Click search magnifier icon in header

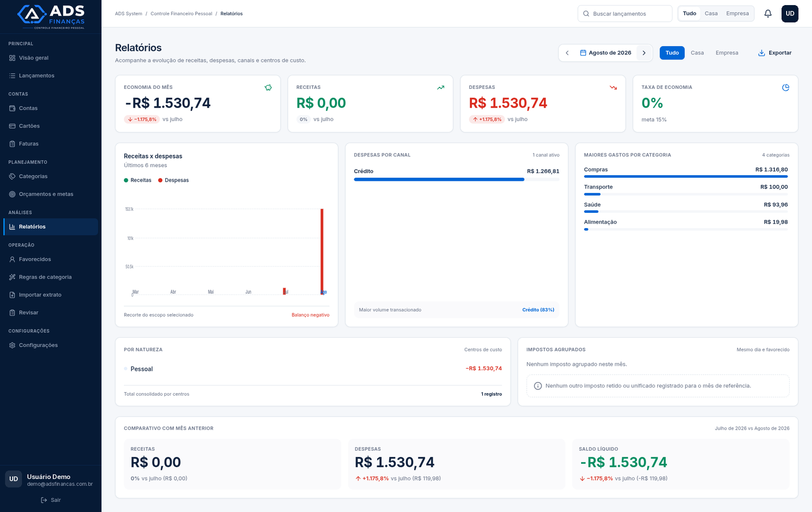point(586,14)
